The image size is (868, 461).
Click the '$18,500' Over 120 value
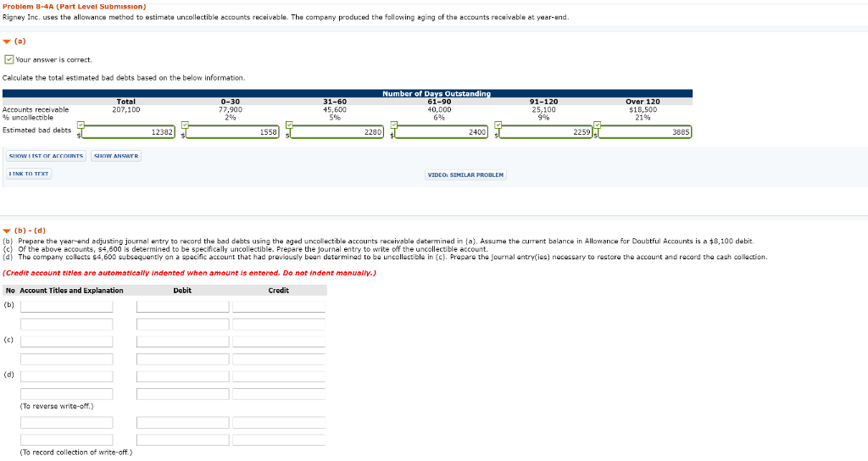[x=643, y=109]
